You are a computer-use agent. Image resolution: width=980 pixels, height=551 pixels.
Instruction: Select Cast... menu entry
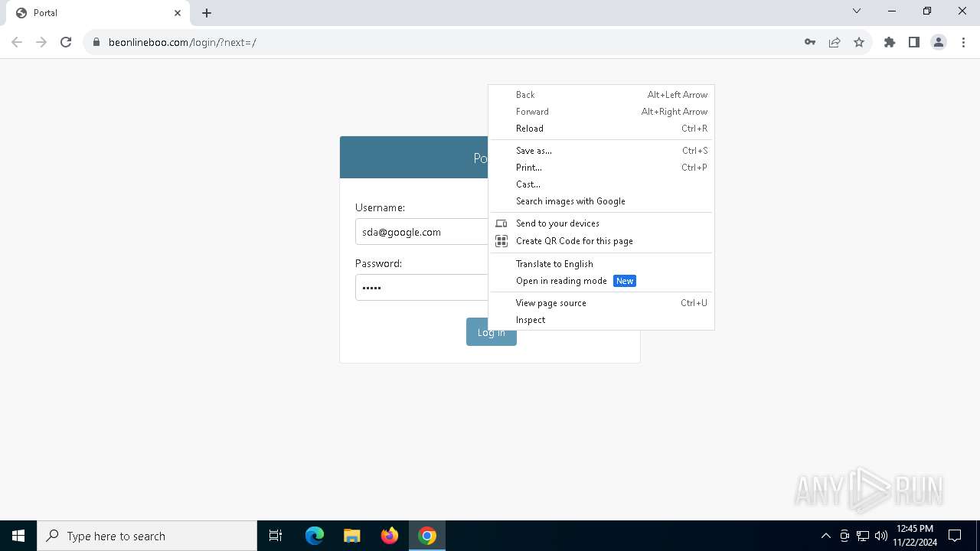601,184
